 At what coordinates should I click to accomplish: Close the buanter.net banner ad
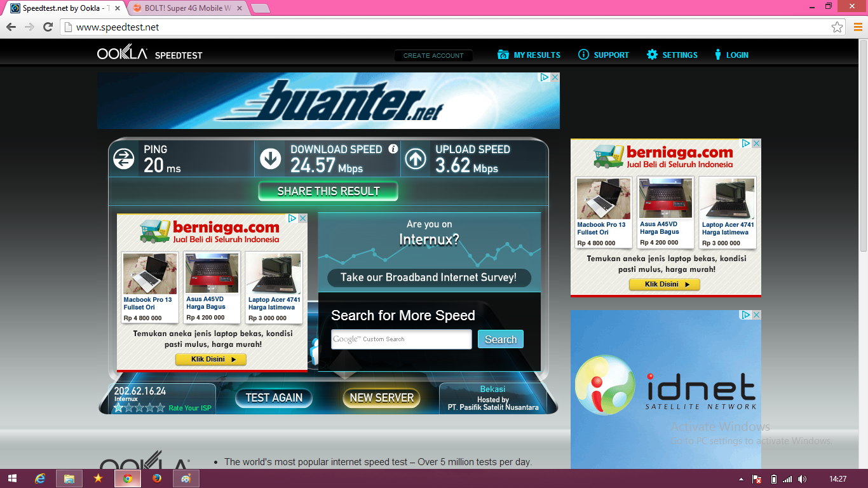555,77
